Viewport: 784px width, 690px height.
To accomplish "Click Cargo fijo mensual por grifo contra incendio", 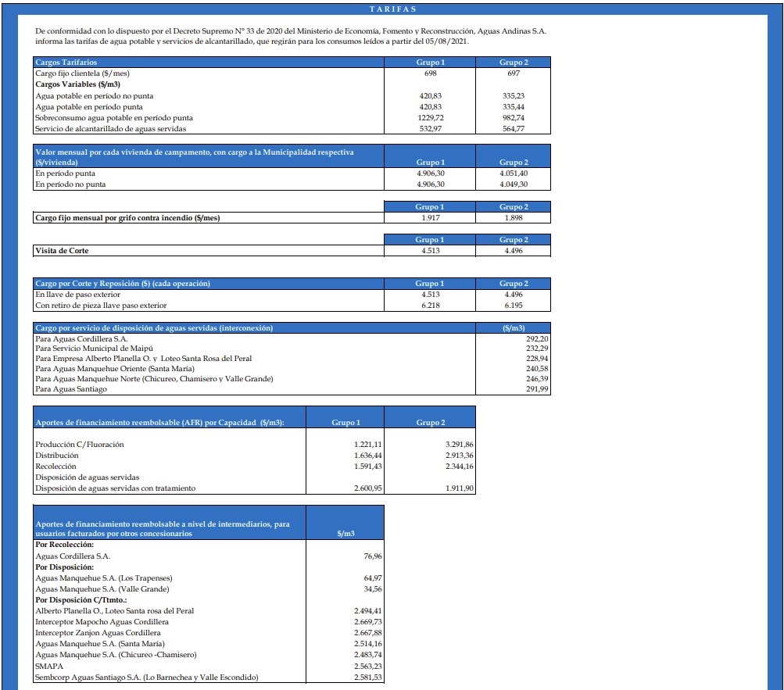I will tap(127, 218).
